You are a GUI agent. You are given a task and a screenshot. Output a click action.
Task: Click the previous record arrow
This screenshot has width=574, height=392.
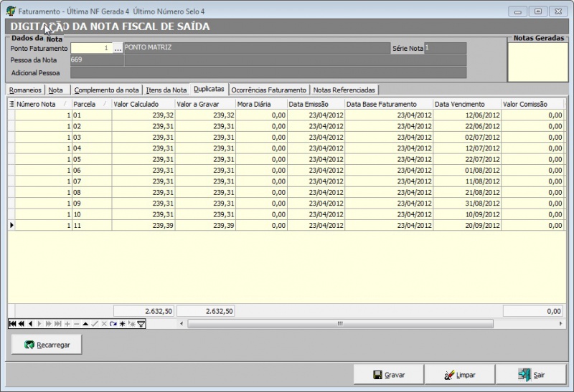pos(30,324)
